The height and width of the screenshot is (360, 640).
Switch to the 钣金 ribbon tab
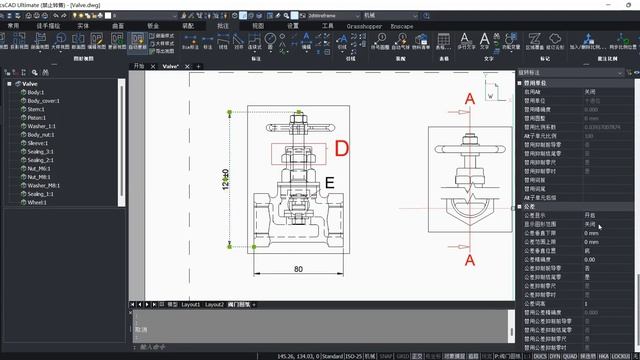click(153, 26)
